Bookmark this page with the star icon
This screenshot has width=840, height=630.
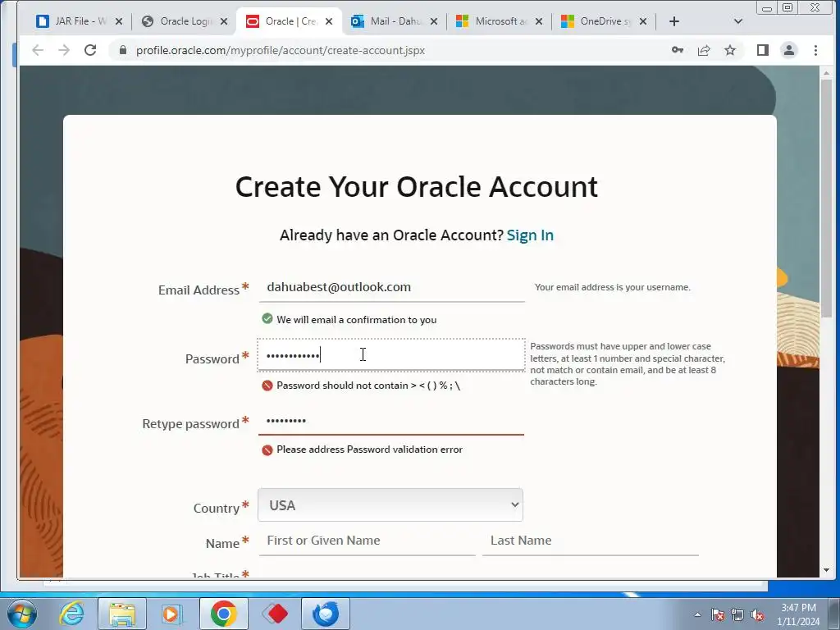(x=730, y=50)
